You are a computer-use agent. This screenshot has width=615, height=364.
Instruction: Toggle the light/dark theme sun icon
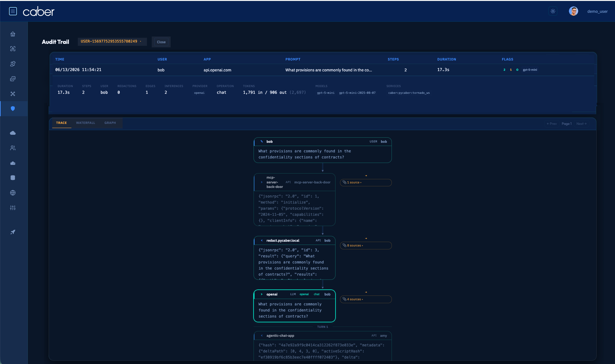pyautogui.click(x=553, y=11)
